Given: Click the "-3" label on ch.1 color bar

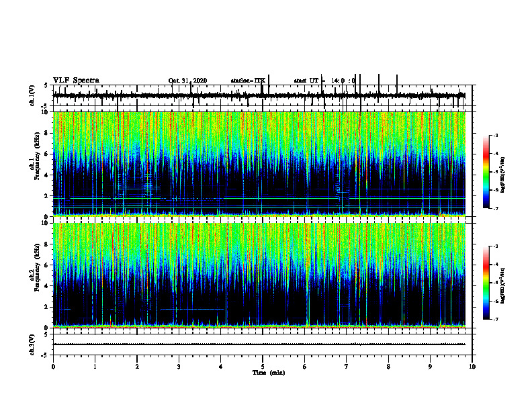Looking at the screenshot, I should coord(496,135).
